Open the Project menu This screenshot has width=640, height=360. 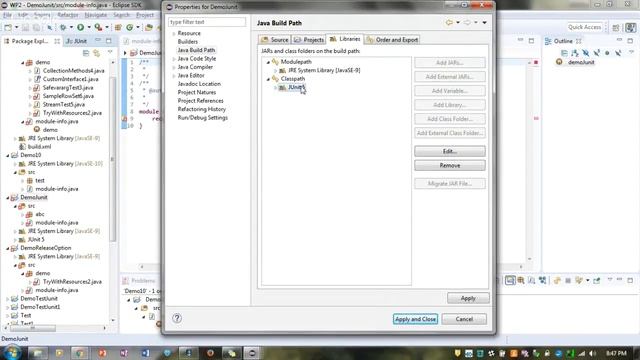pyautogui.click(x=145, y=15)
